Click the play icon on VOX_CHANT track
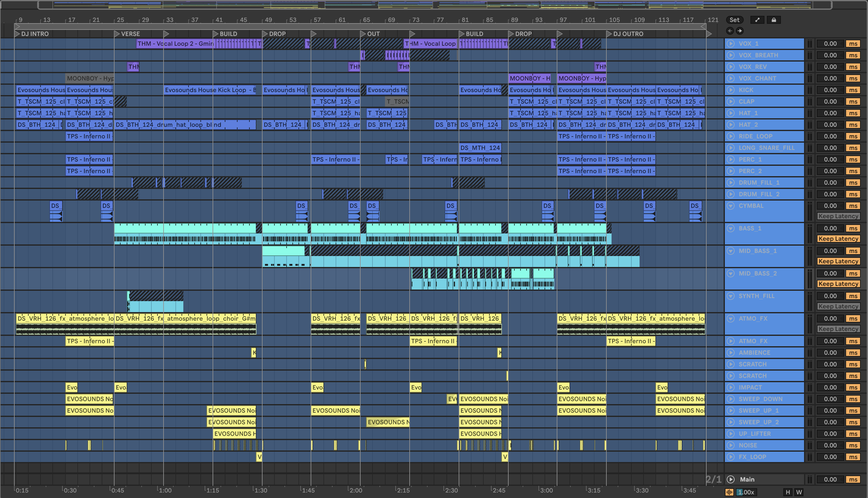 pyautogui.click(x=731, y=78)
